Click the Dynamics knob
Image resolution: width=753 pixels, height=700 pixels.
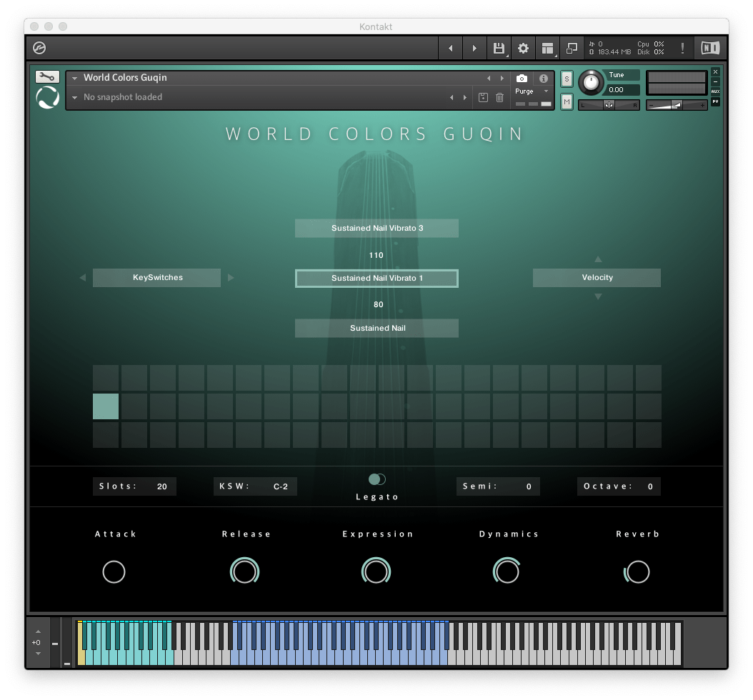(507, 571)
